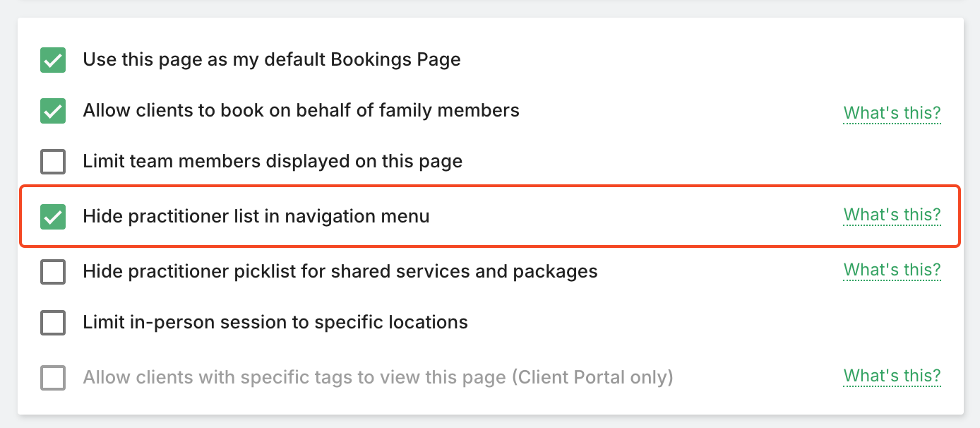Check Limit in-person session to specific locations
The width and height of the screenshot is (980, 428).
coord(53,323)
